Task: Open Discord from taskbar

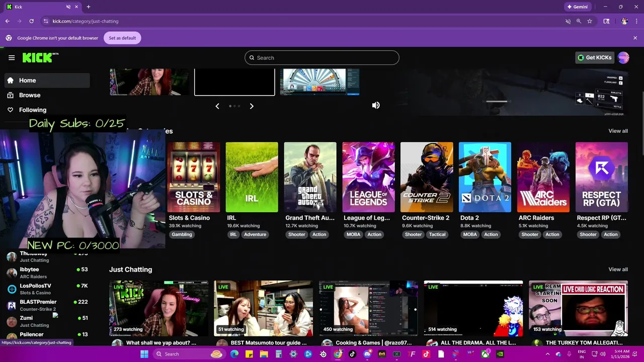Action: 367,354
